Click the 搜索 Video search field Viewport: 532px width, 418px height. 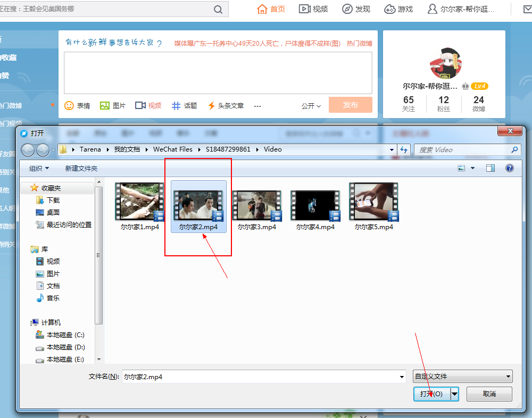[x=467, y=149]
